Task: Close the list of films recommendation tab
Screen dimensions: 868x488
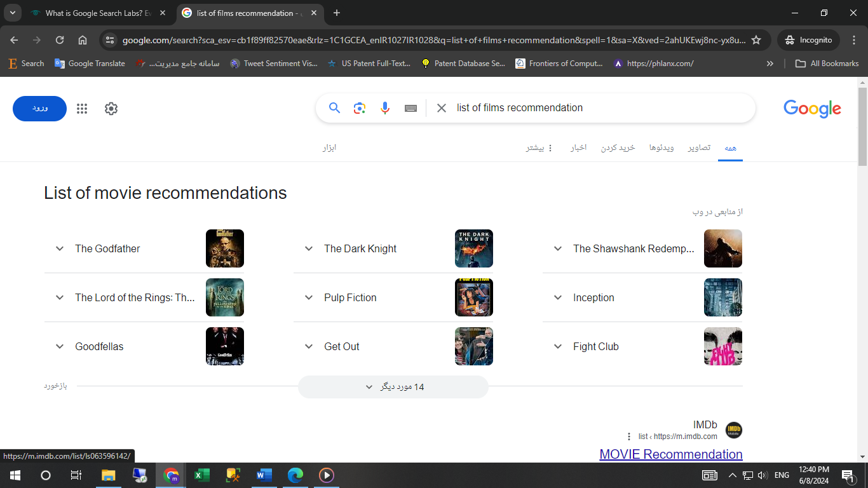Action: click(314, 13)
